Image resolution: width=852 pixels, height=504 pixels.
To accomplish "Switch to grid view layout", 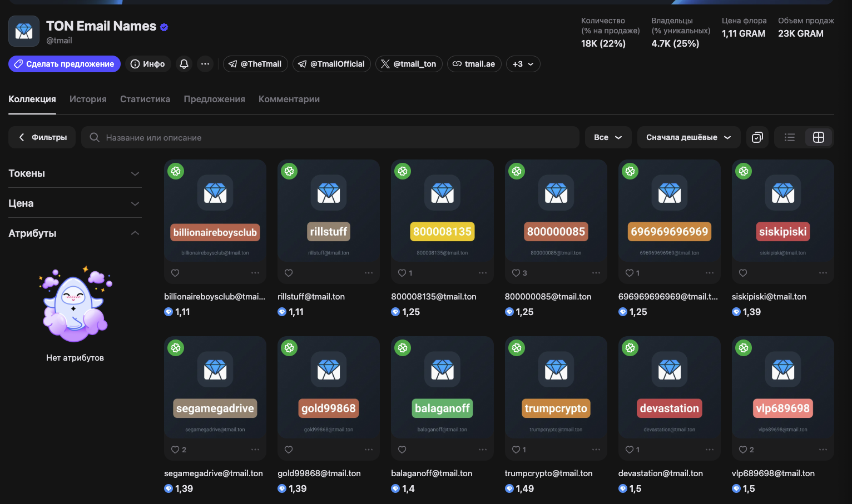I will 819,137.
